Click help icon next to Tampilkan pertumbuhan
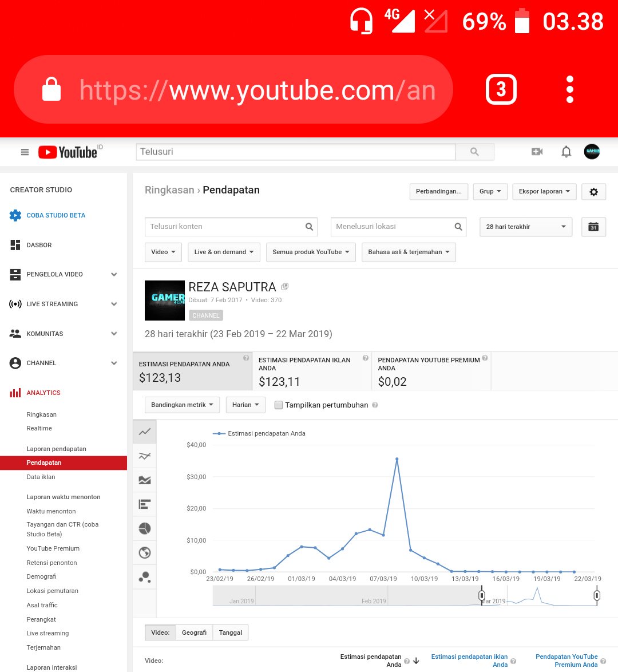This screenshot has width=618, height=672. 375,405
